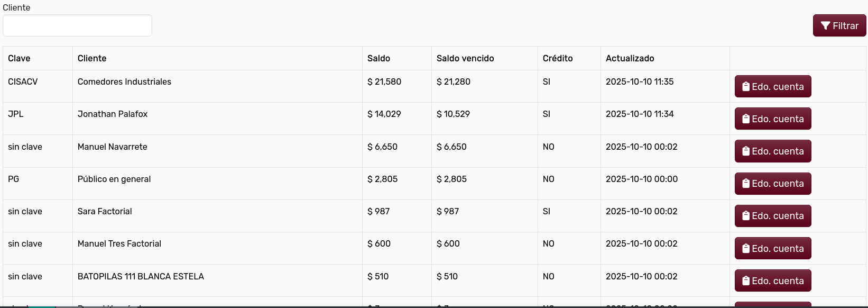This screenshot has height=308, width=868.
Task: Click the clipboard icon for BATOPILAS 111 BLANCA ESTELA
Action: tap(746, 280)
